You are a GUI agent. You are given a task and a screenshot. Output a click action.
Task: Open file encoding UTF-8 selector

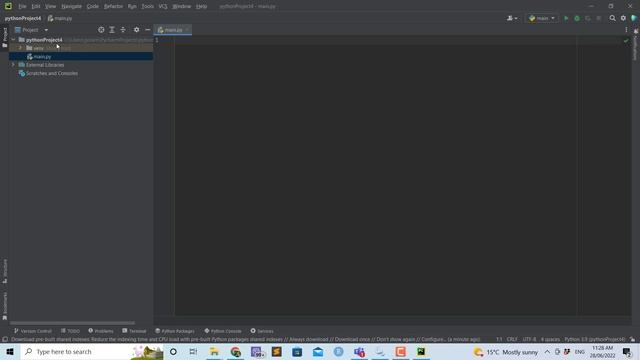[529, 340]
